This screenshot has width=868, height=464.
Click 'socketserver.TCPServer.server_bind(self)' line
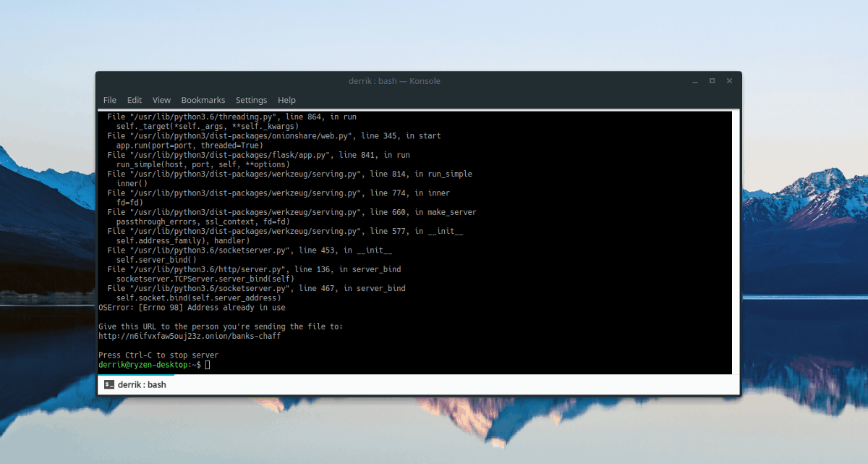pyautogui.click(x=205, y=279)
